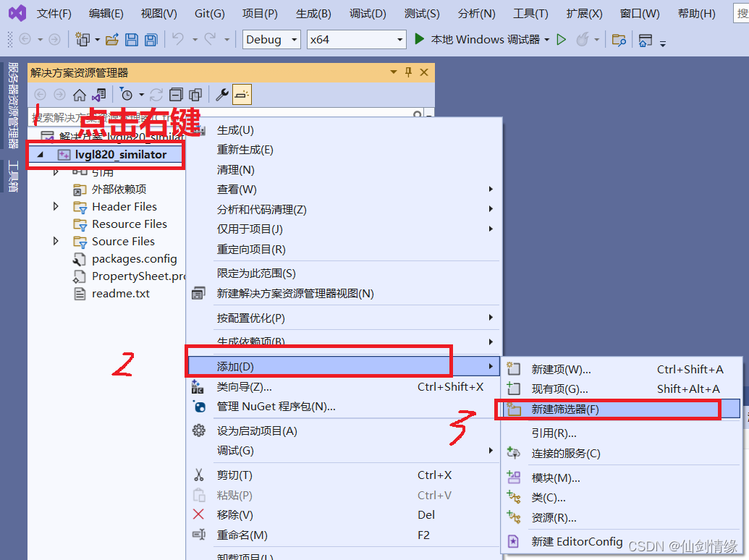Open the 帮助(H) menu
The height and width of the screenshot is (560, 749).
click(696, 13)
